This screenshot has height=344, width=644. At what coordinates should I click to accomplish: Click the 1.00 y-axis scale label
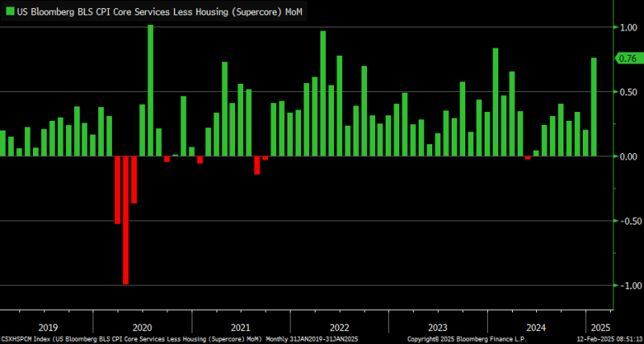tap(627, 27)
